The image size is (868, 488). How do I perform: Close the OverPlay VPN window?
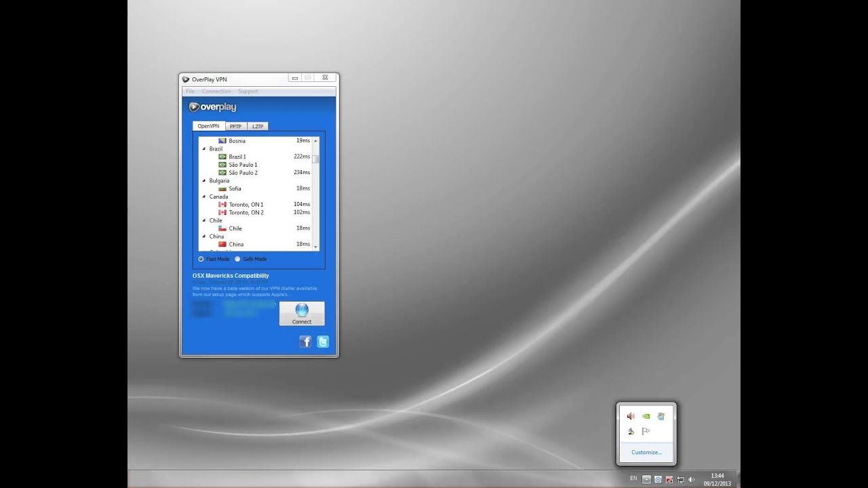[325, 78]
